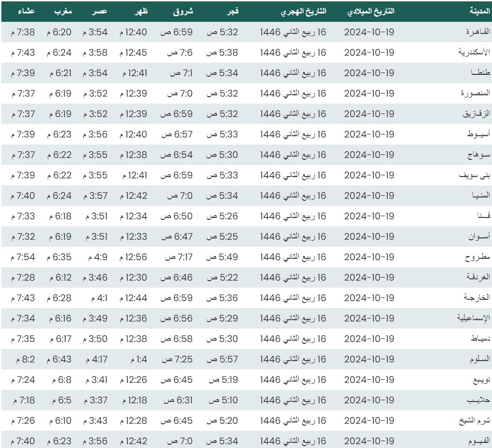This screenshot has height=448, width=492.
Task: Click the Dhuhr time for الإسماعيلية
Action: [x=133, y=318]
